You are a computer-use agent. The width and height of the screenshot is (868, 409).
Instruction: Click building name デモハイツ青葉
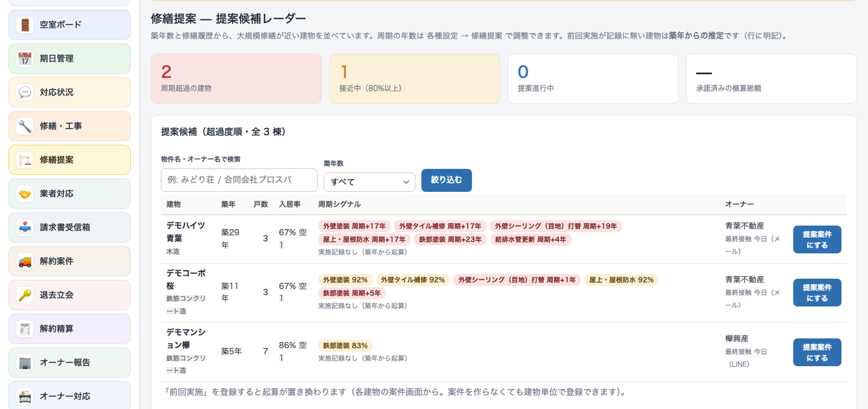coord(186,231)
